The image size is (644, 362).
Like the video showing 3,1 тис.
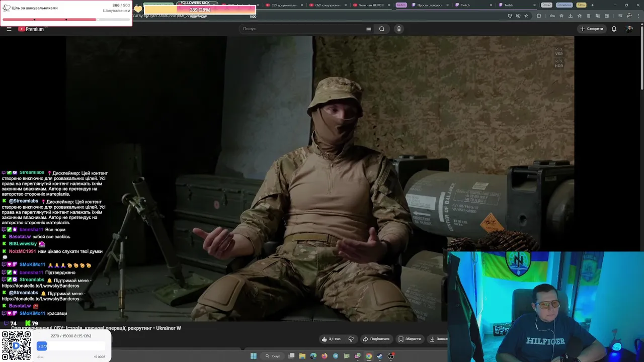pos(331,339)
